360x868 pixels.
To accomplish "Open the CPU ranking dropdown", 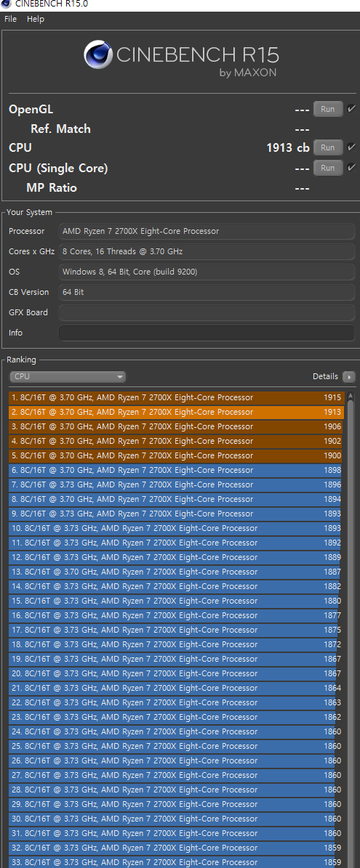I will (x=68, y=376).
